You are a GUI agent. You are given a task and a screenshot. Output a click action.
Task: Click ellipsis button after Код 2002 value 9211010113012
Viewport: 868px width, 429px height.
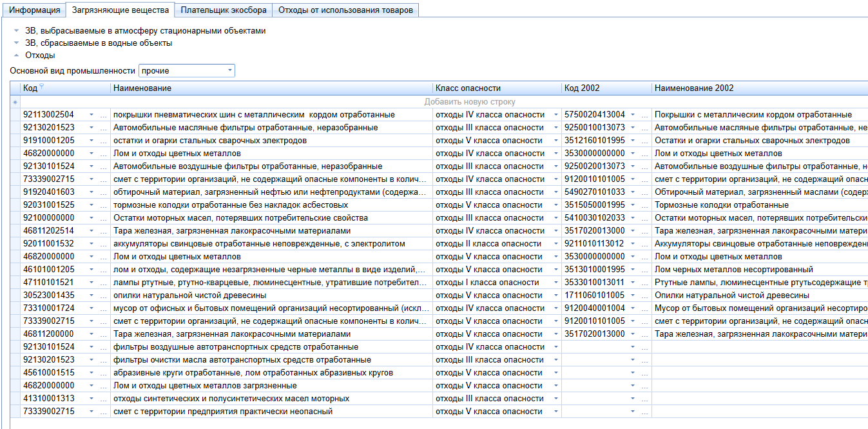coord(645,244)
